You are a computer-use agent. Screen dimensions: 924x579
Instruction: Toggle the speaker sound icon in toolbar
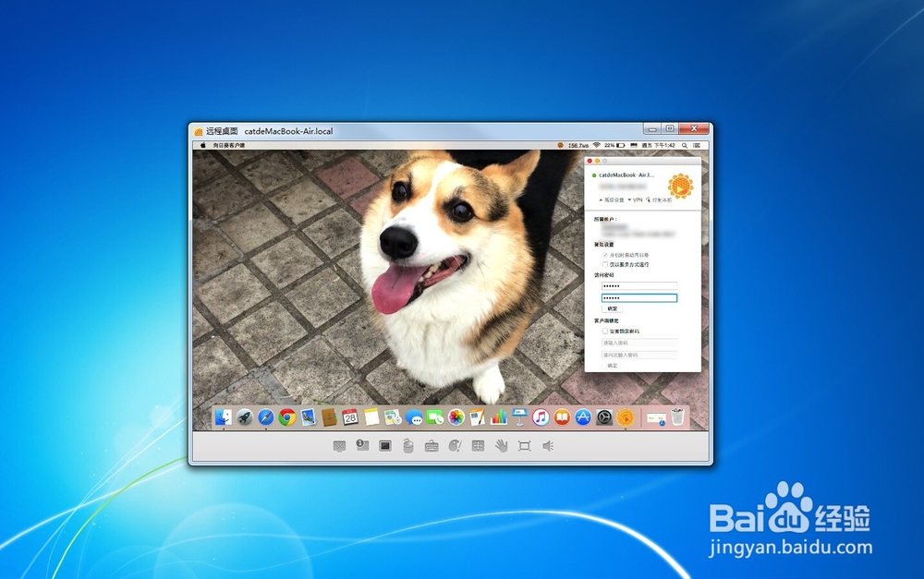(x=548, y=446)
